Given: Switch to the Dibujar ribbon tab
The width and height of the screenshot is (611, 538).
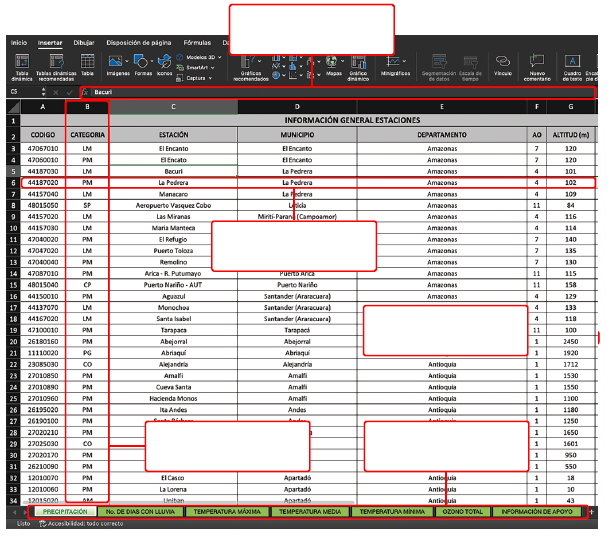Looking at the screenshot, I should pos(84,42).
